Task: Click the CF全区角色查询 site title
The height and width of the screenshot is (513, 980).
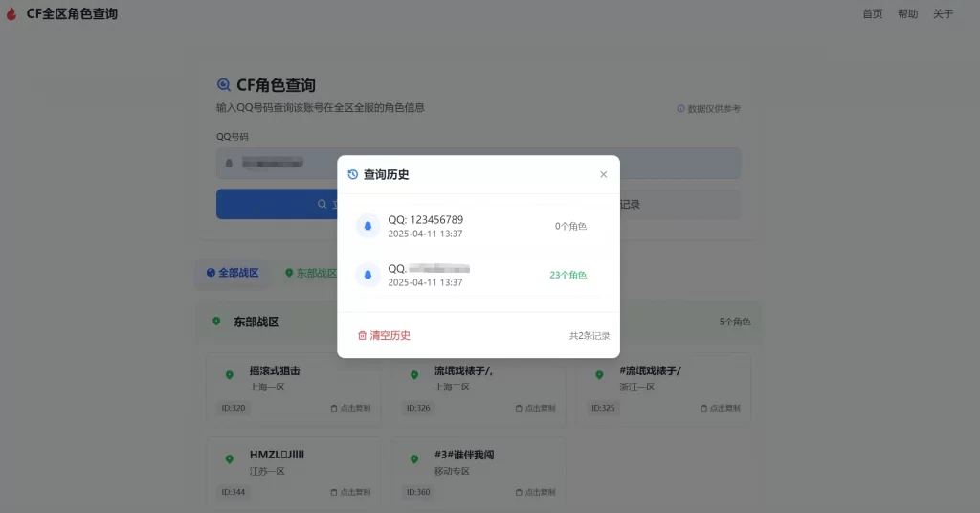Action: pyautogui.click(x=72, y=13)
